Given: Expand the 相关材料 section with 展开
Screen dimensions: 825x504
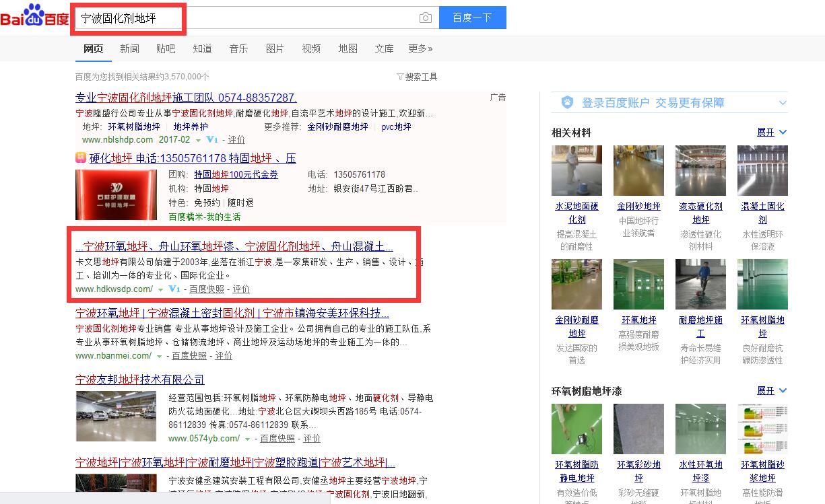Looking at the screenshot, I should pos(772,133).
